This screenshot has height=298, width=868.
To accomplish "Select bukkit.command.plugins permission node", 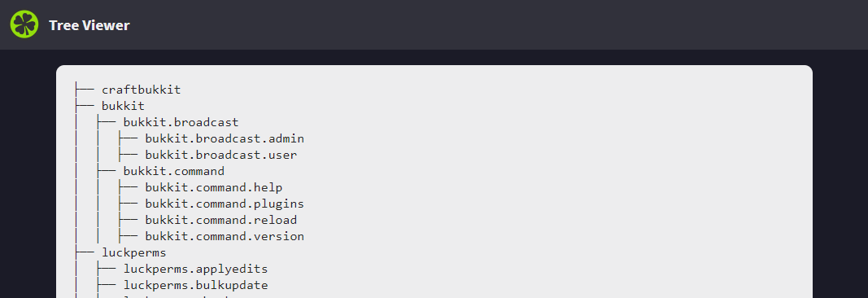I will coord(225,204).
